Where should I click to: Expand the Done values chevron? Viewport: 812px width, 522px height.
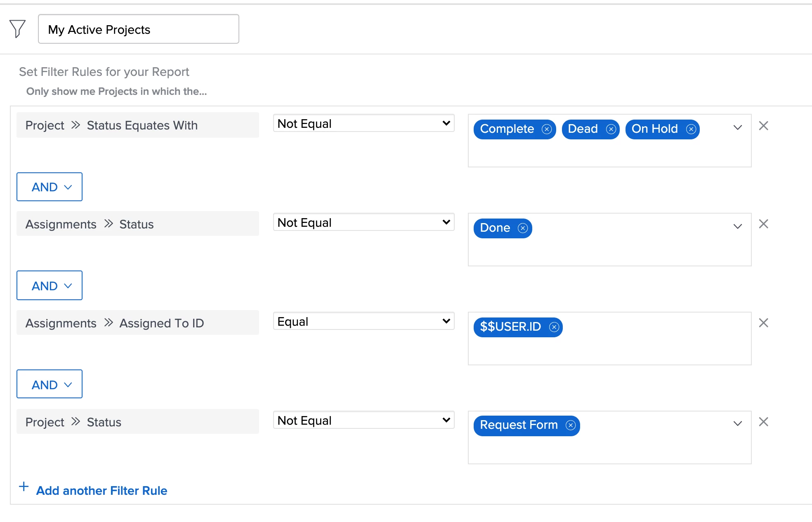[x=738, y=226]
